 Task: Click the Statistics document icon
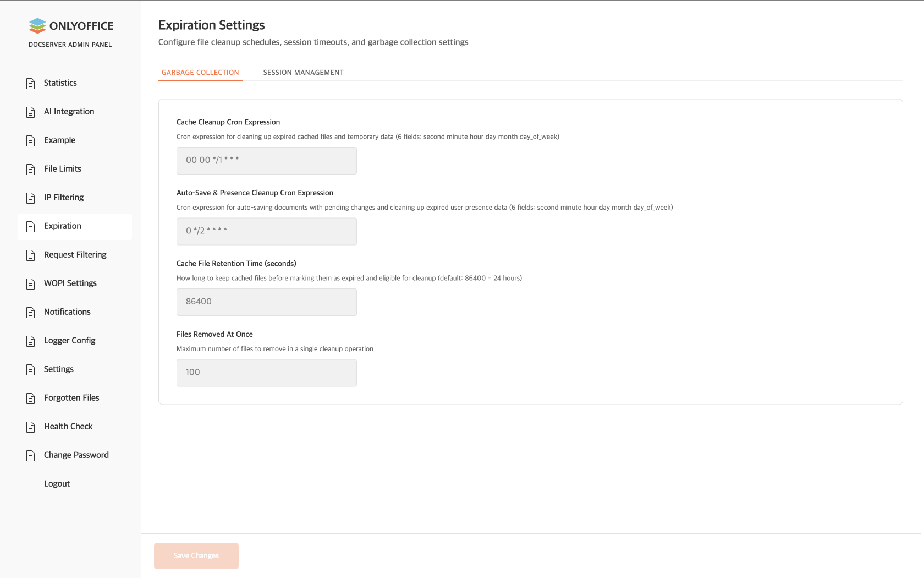click(31, 83)
